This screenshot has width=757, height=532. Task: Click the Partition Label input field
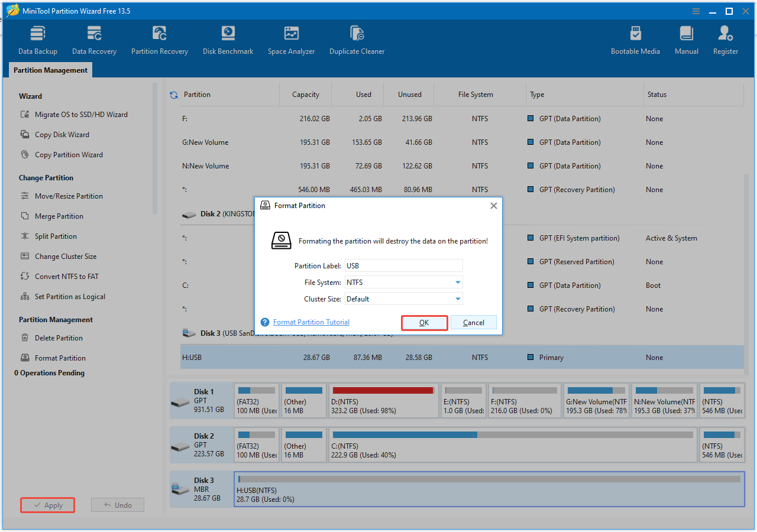404,265
